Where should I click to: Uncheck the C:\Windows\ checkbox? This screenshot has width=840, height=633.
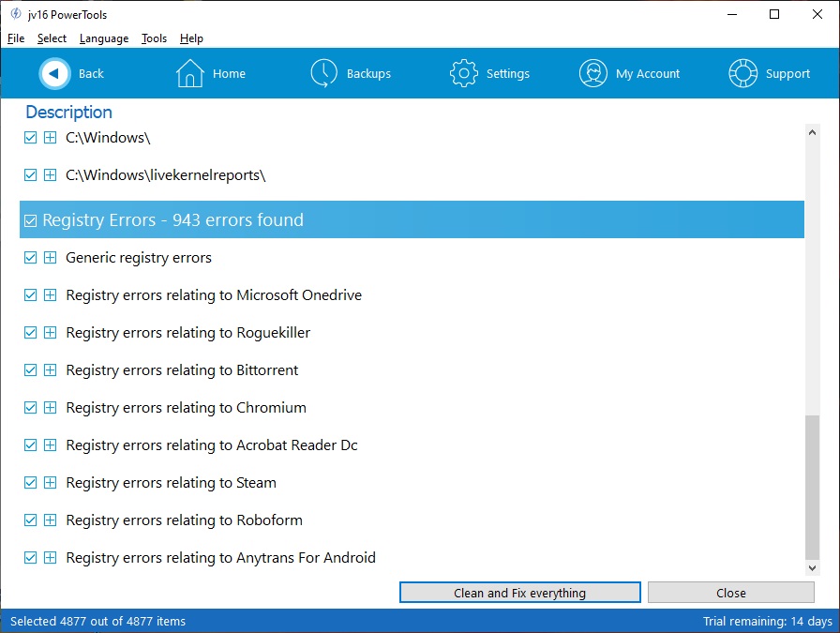(x=31, y=138)
